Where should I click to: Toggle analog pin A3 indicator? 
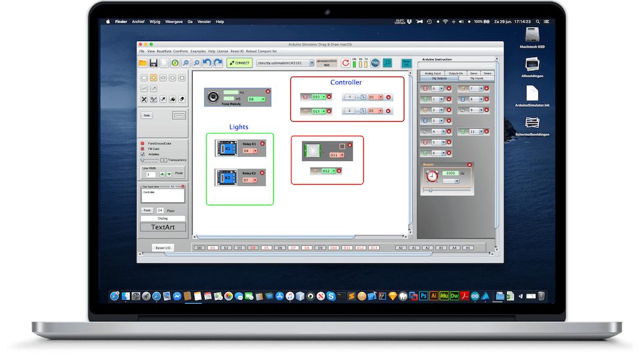pos(440,248)
